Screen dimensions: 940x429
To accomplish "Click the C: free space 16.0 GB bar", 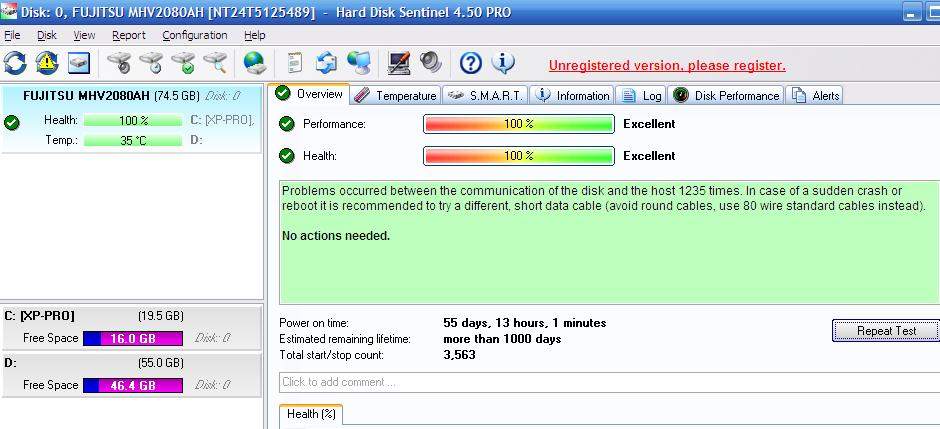I will coord(132,339).
